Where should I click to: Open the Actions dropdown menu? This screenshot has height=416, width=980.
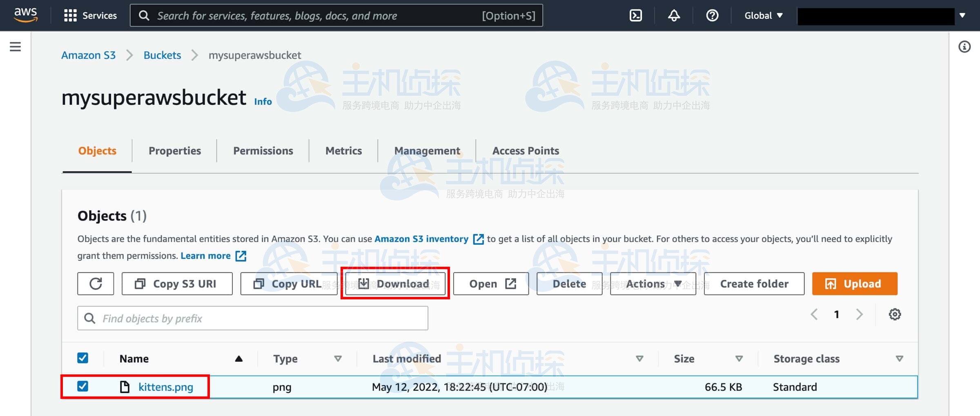[x=653, y=283]
